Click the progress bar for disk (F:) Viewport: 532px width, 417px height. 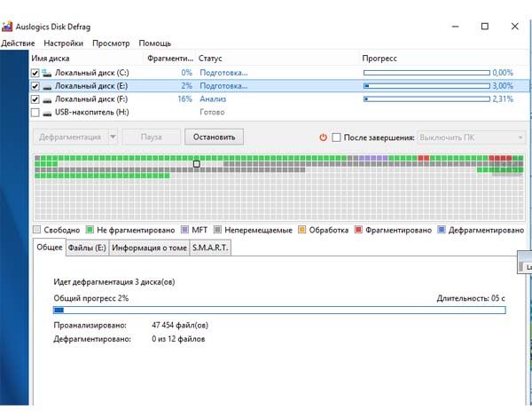426,99
